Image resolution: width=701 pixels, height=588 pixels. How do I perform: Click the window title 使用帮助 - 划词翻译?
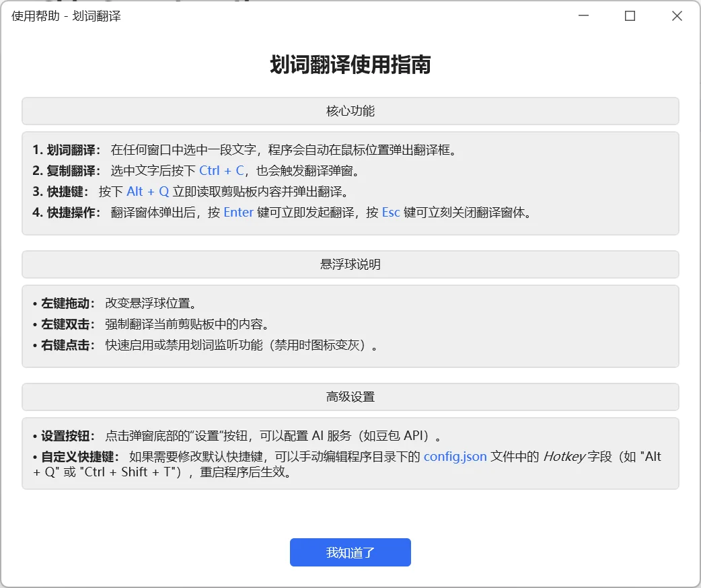click(x=66, y=16)
